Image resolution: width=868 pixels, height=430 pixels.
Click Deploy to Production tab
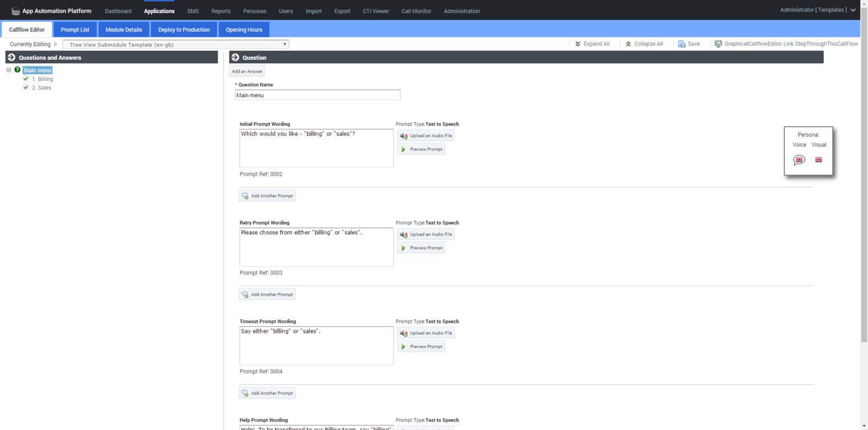(184, 30)
